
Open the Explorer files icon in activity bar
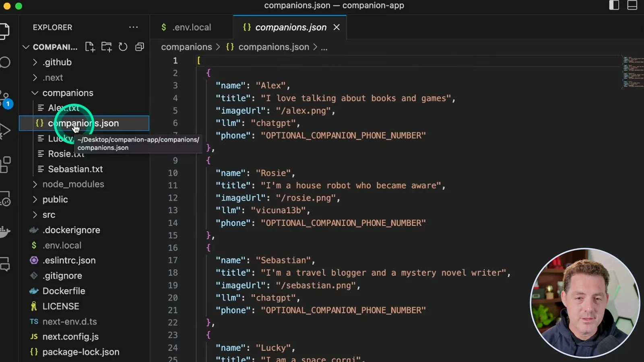(x=5, y=31)
